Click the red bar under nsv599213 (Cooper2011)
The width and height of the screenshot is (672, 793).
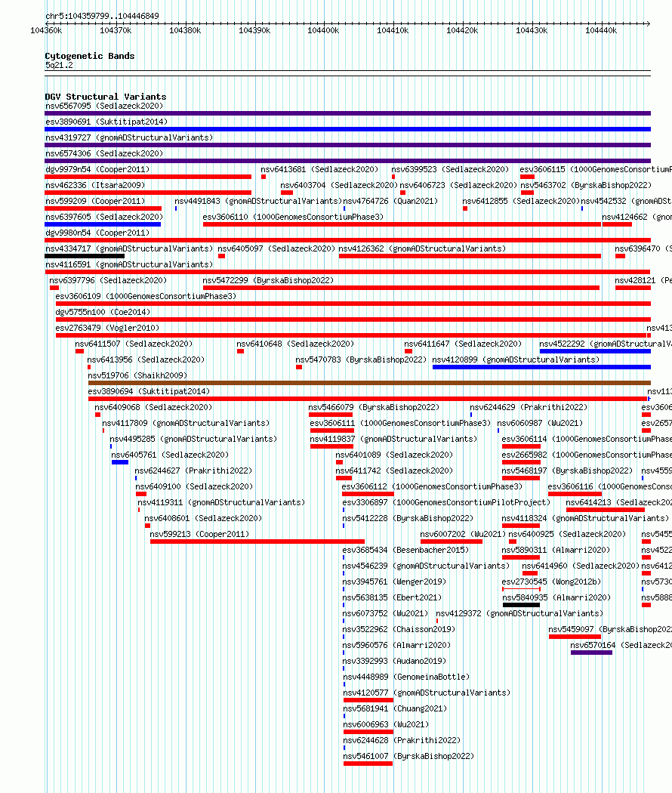pyautogui.click(x=257, y=542)
